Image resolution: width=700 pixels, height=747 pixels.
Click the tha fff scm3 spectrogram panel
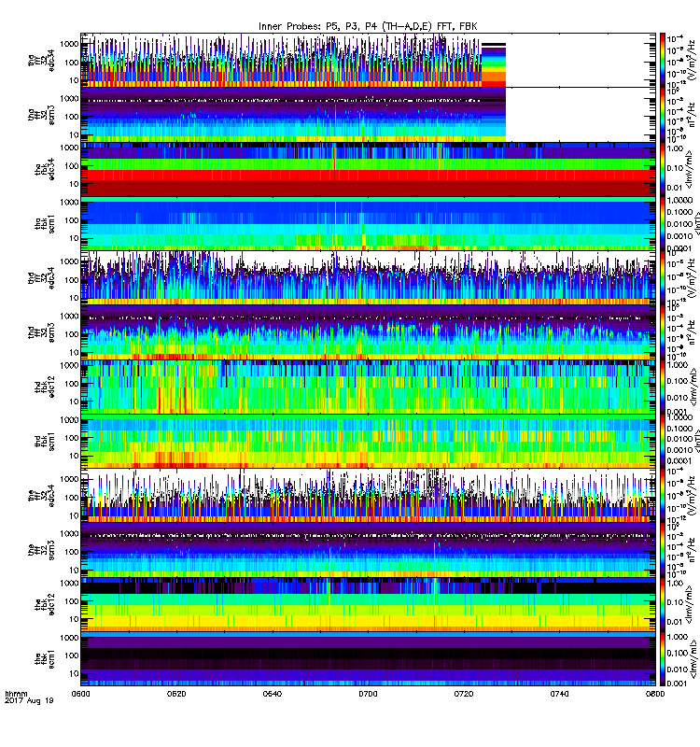pos(368,115)
